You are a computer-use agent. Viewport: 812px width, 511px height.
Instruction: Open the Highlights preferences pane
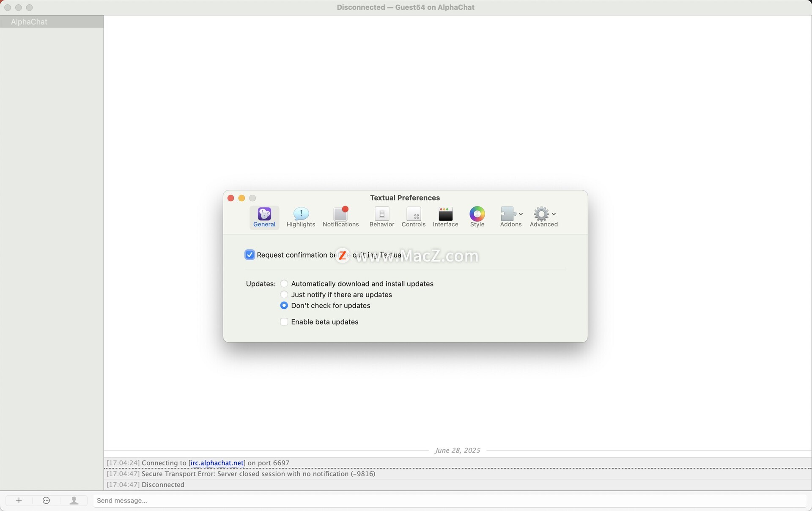pyautogui.click(x=301, y=217)
